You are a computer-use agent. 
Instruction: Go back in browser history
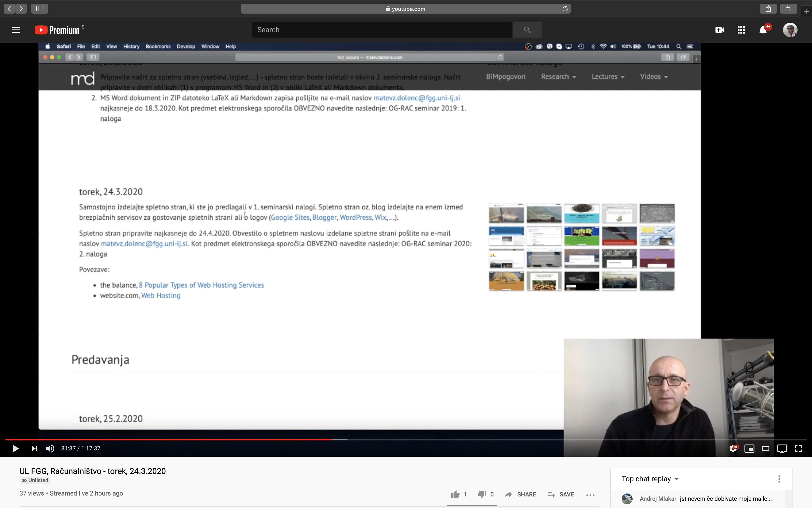(9, 8)
